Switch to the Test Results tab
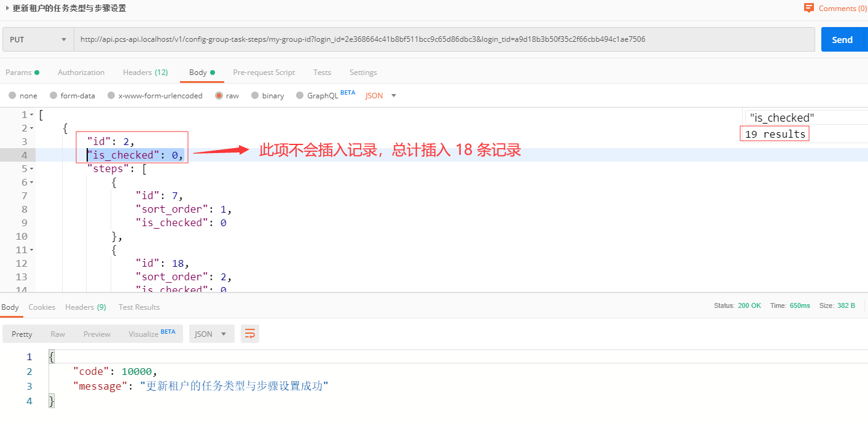Screen dimensions: 868x421 click(x=139, y=307)
